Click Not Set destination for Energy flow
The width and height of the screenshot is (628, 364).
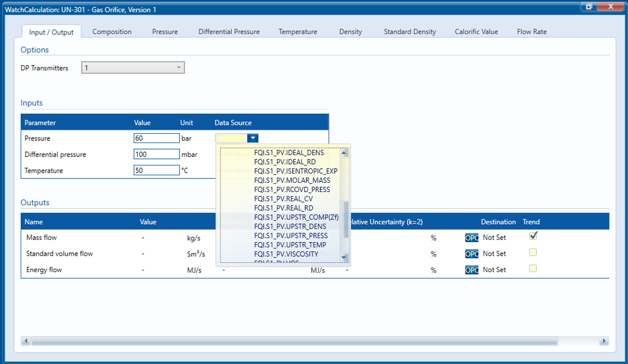(x=494, y=269)
